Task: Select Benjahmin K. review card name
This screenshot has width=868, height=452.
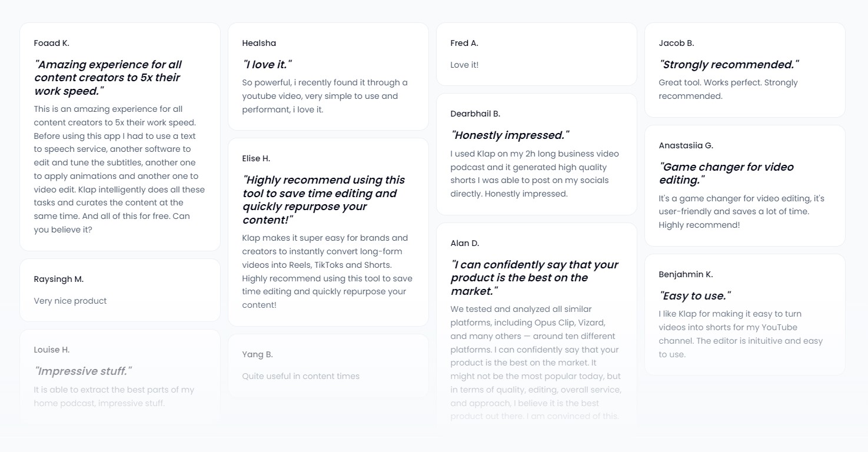Action: point(686,274)
